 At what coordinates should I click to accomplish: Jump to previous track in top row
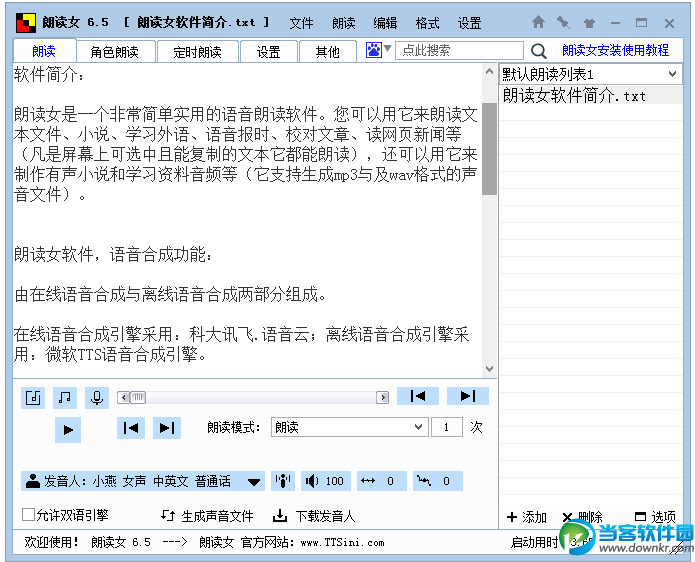[418, 396]
